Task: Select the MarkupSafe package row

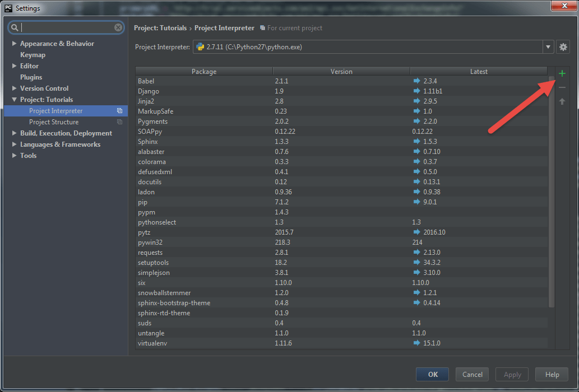Action: tap(341, 111)
